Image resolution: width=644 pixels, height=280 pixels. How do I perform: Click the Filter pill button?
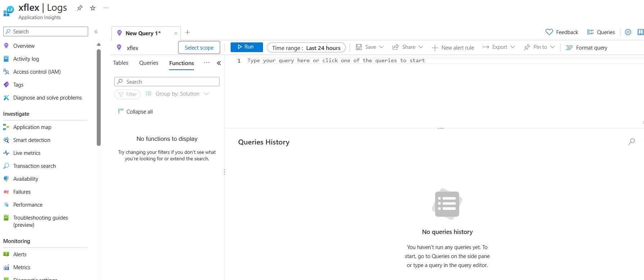click(x=128, y=94)
